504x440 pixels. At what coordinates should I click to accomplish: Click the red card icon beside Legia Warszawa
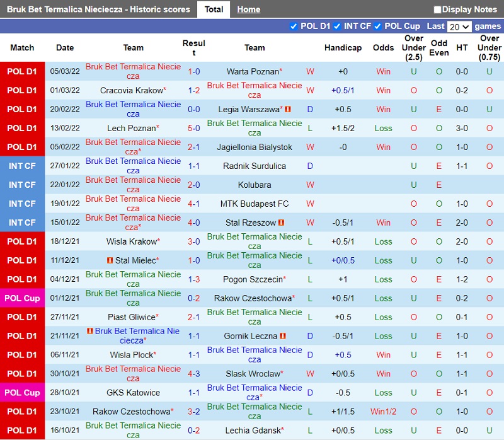click(x=288, y=109)
